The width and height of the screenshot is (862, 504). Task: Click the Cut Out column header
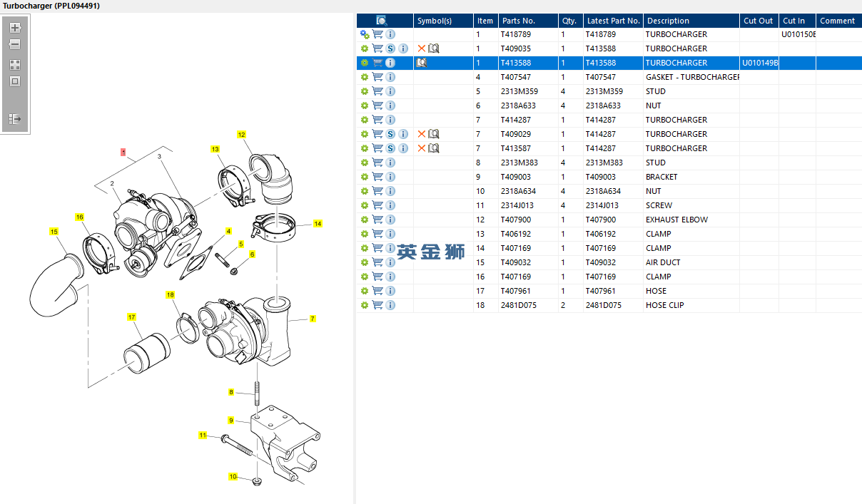(758, 21)
